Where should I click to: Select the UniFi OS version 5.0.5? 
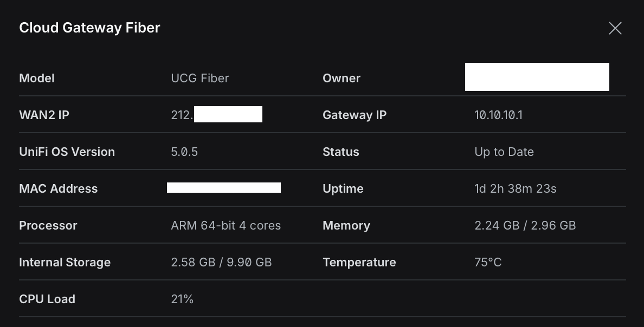click(x=184, y=152)
